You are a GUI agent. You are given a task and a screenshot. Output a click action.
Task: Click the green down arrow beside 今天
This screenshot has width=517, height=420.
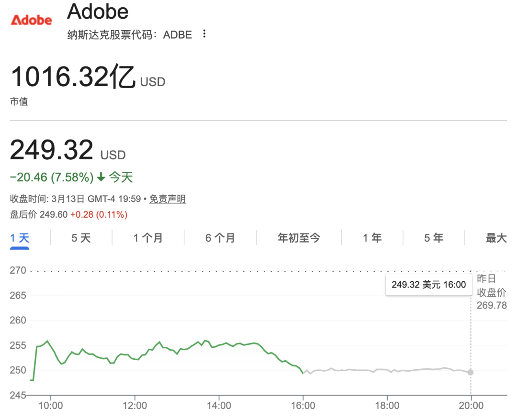(x=101, y=177)
